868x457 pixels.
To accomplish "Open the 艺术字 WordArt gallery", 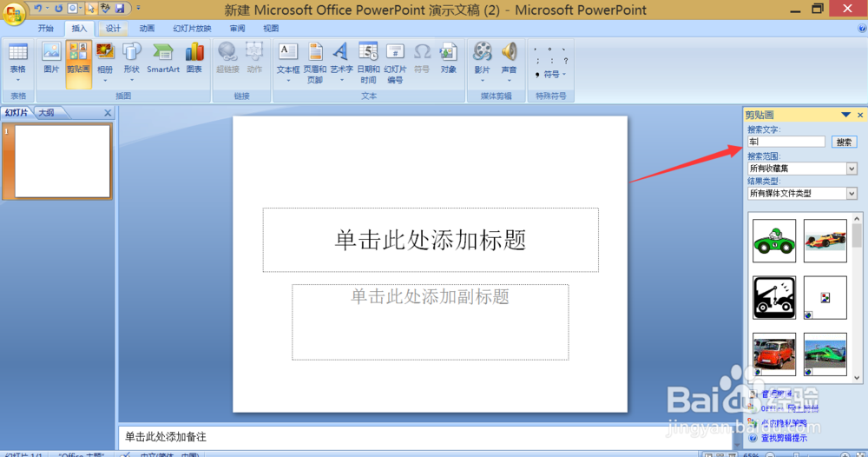I will coord(341,63).
